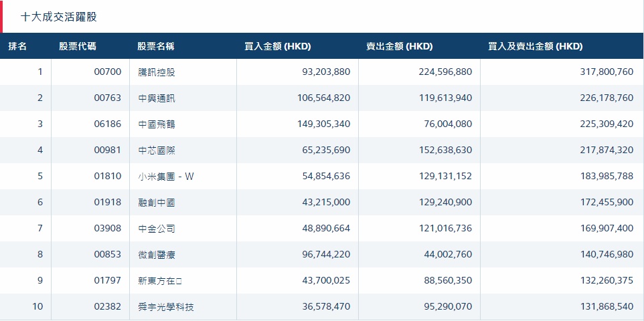The height and width of the screenshot is (321, 644).
Task: Click stock name 微創醫療
Action: click(156, 255)
